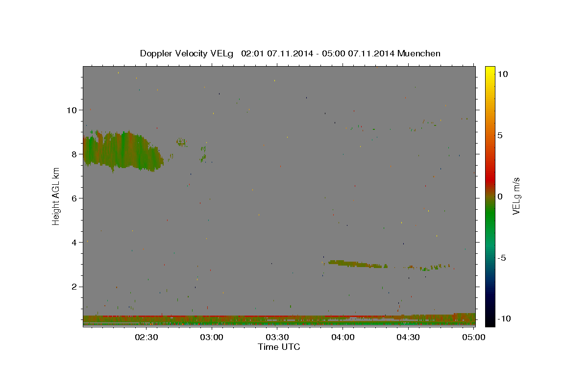Click the colorbar value 10 label

coord(502,73)
